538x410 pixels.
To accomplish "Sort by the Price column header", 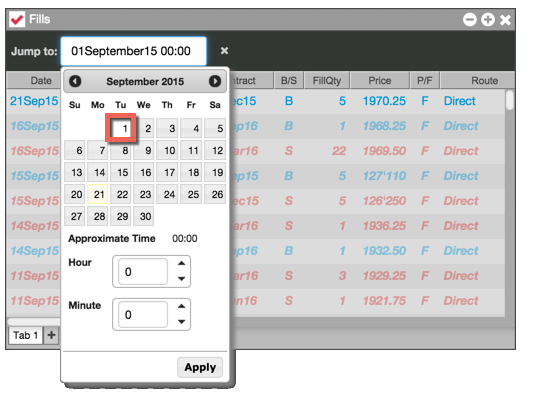I will coord(380,81).
